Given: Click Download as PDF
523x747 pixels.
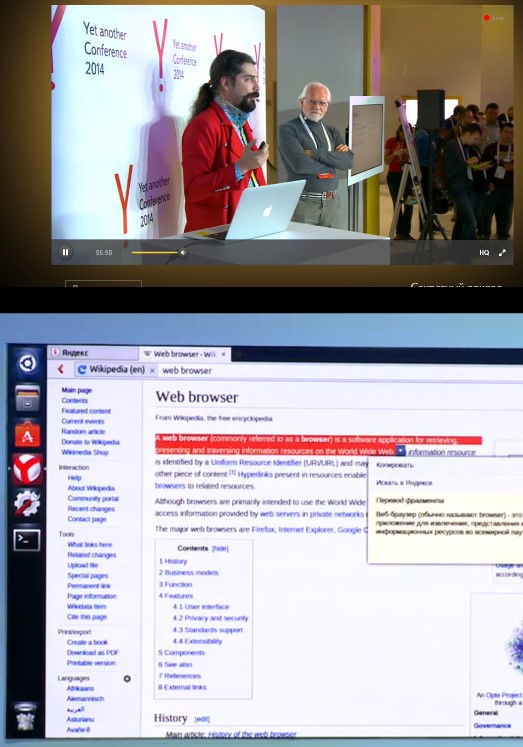Looking at the screenshot, I should tap(92, 653).
